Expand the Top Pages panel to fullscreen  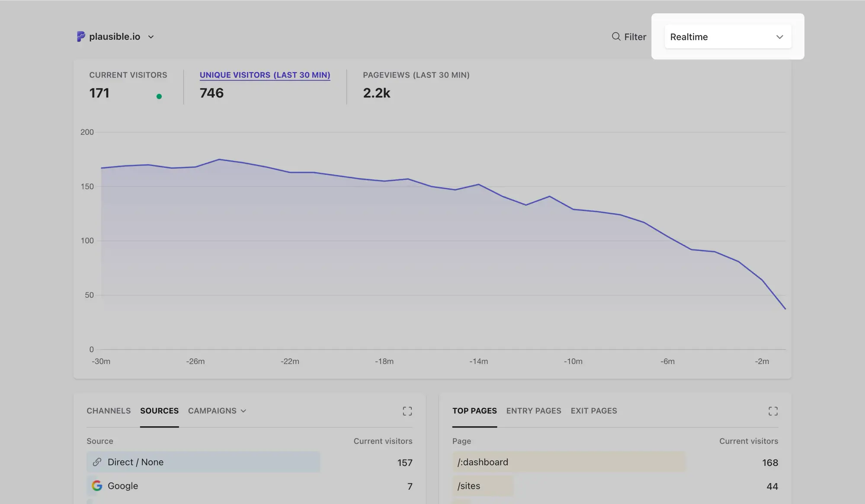773,411
